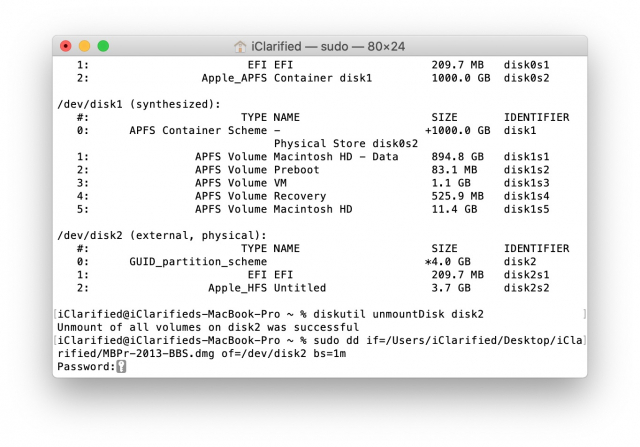Click the disk2s2 identifier text
Viewport: 640px width, 447px height.
[x=526, y=288]
